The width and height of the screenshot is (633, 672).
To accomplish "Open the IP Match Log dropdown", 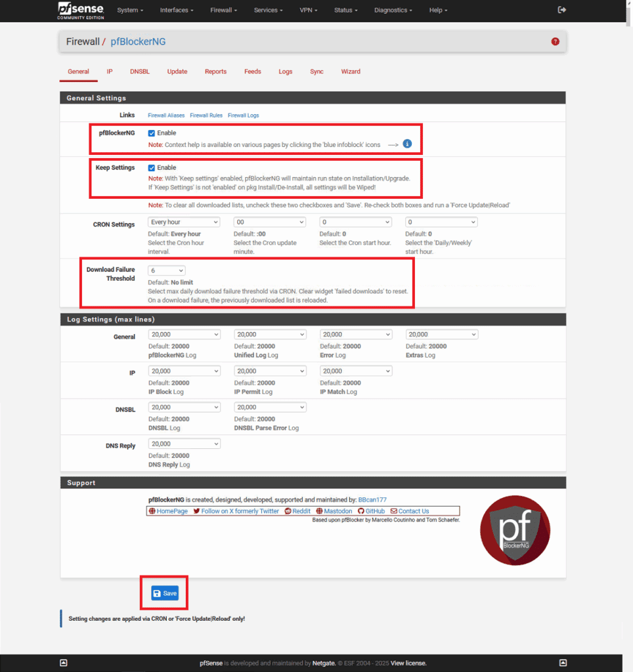I will (356, 371).
